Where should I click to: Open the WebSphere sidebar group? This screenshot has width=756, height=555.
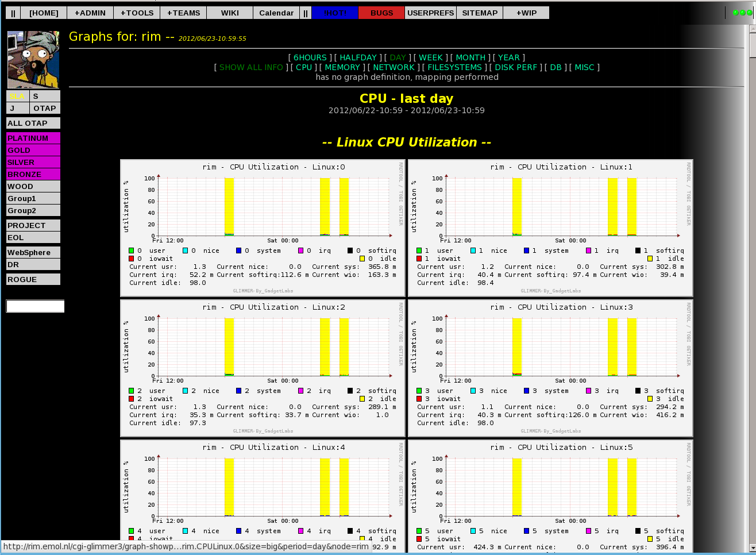point(33,252)
